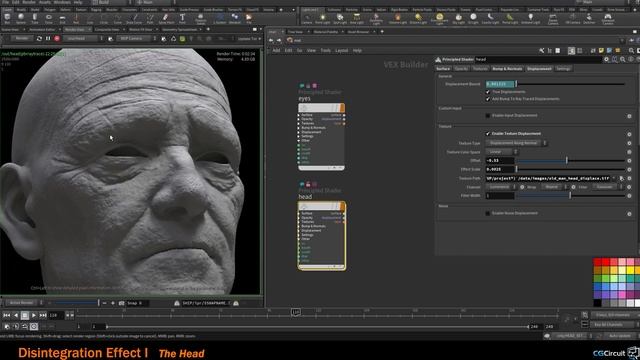Enable Noise Displacement checkbox
Viewport: 640px width, 360px height.
(x=488, y=213)
